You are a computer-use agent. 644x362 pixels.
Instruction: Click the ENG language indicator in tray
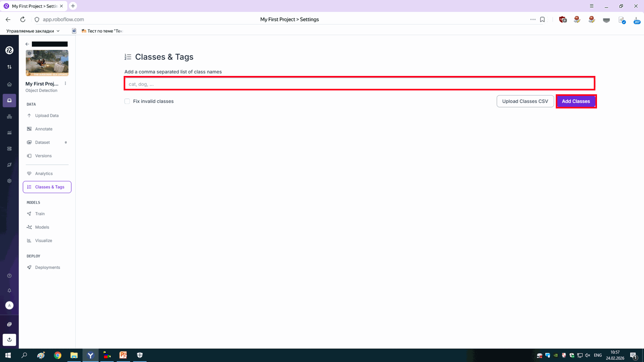(598, 355)
